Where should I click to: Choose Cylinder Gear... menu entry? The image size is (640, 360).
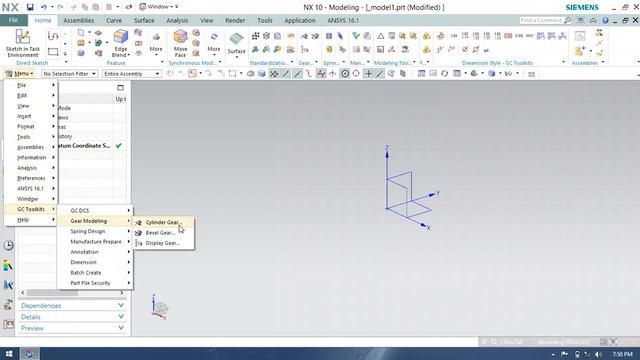point(163,222)
